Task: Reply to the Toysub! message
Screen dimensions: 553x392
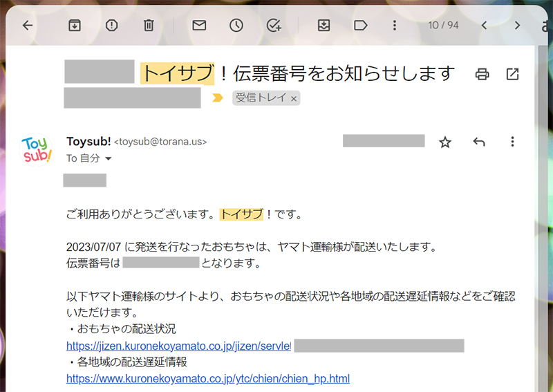Action: [479, 142]
